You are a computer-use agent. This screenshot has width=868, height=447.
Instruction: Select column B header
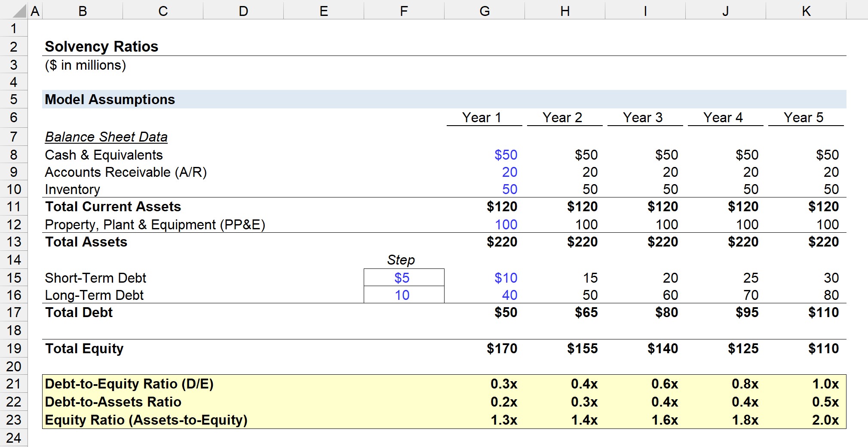click(83, 11)
